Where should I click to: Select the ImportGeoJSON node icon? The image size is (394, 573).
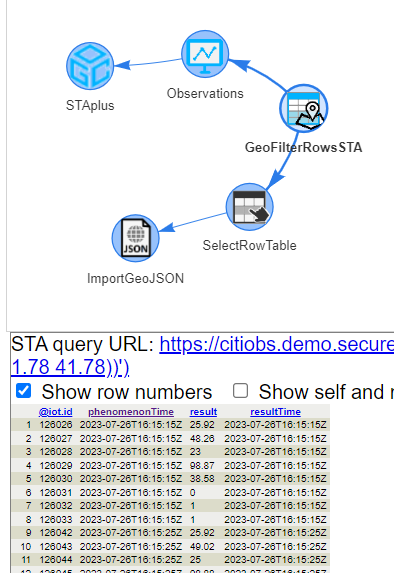pos(136,238)
